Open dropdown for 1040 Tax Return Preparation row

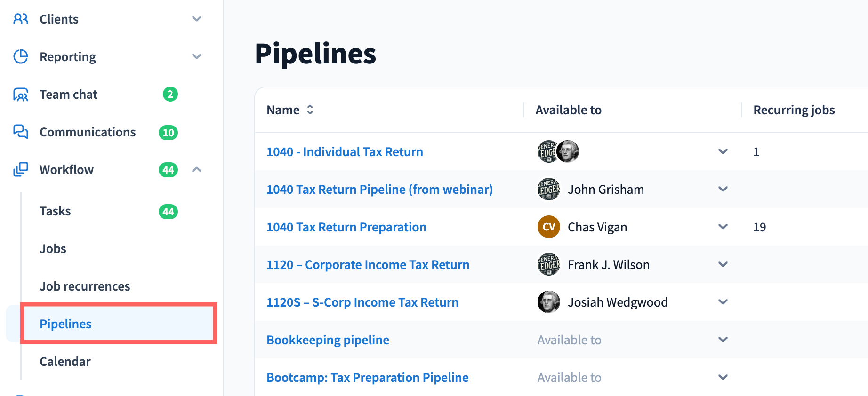point(723,227)
